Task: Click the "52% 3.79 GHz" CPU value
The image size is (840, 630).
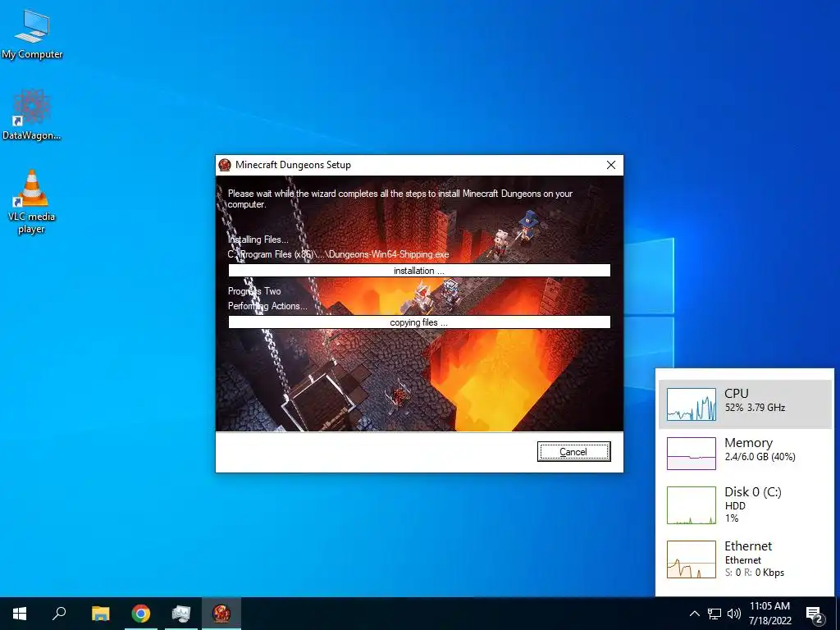Action: pos(756,408)
